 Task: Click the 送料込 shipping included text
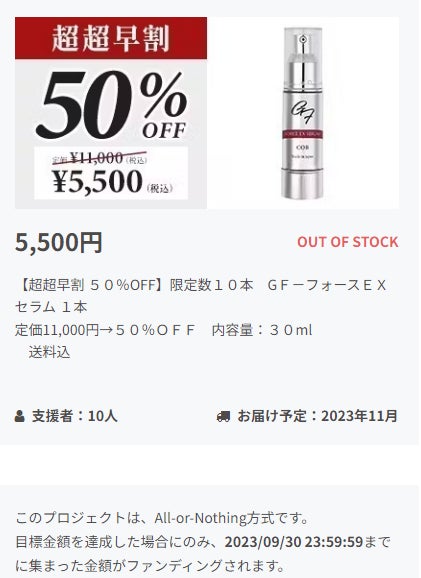click(49, 353)
